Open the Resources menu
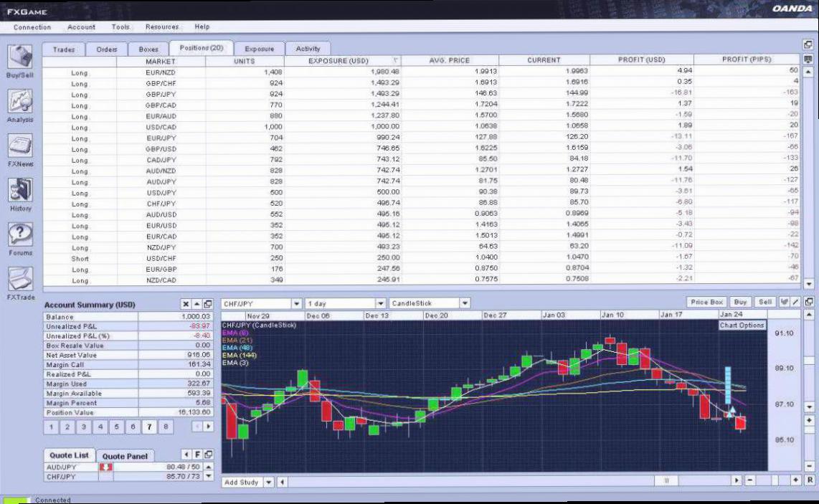The image size is (819, 504). click(x=162, y=27)
